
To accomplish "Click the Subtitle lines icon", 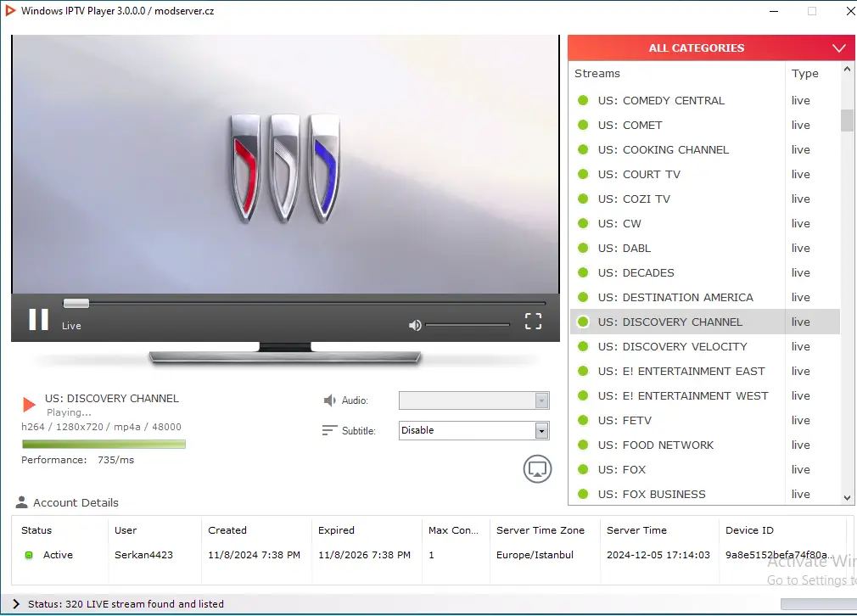I will 329,430.
